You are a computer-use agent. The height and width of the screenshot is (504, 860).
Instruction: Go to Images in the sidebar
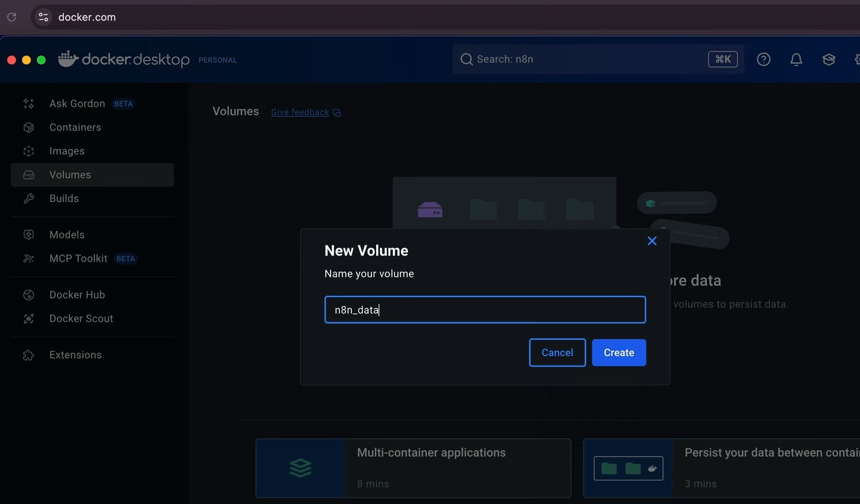pyautogui.click(x=92, y=151)
